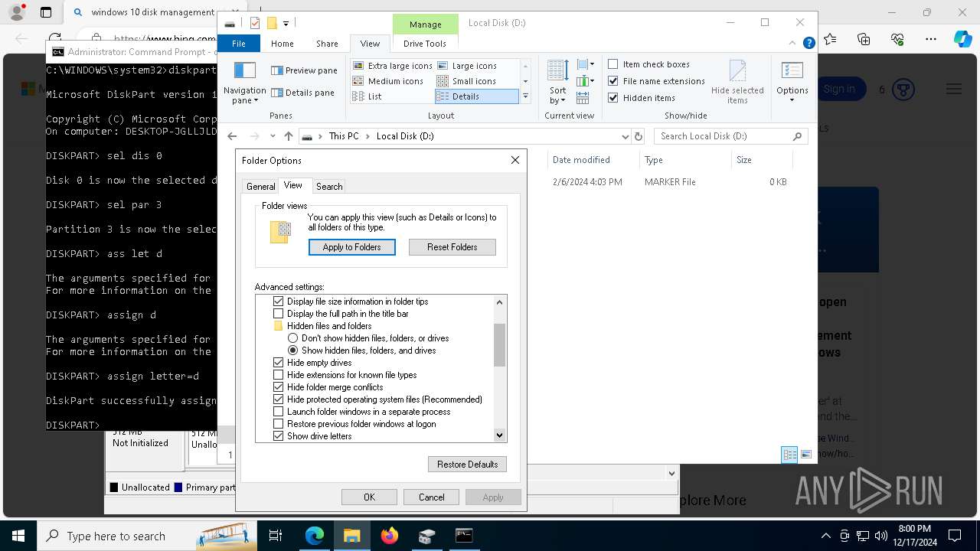Screen dimensions: 980x551
Task: Click Apply to Folders button
Action: (x=352, y=247)
